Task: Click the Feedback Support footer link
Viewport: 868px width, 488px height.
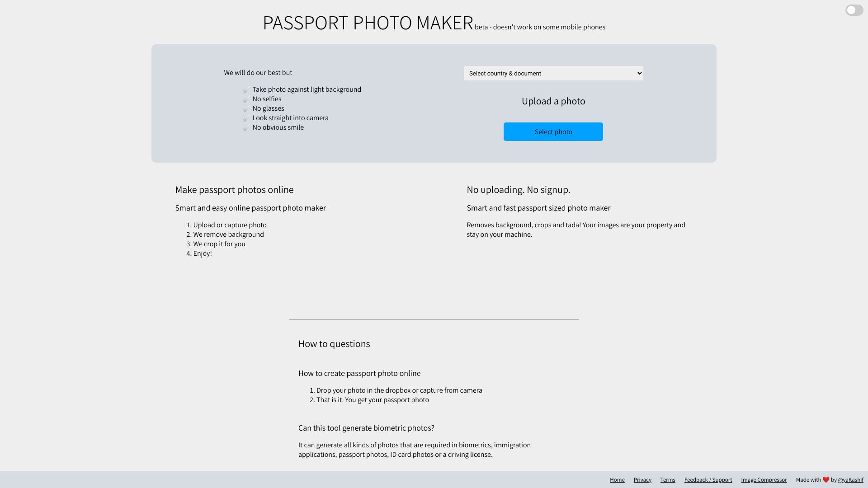Action: click(708, 480)
